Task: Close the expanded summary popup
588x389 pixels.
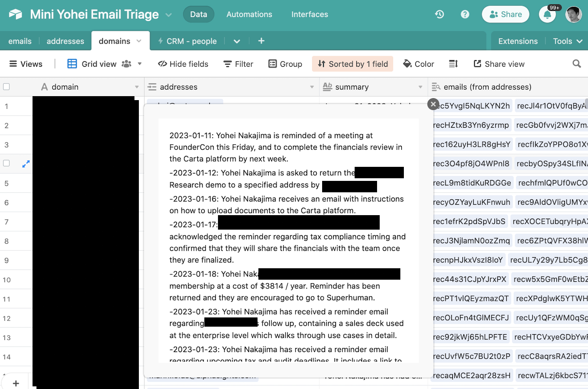Action: (433, 104)
